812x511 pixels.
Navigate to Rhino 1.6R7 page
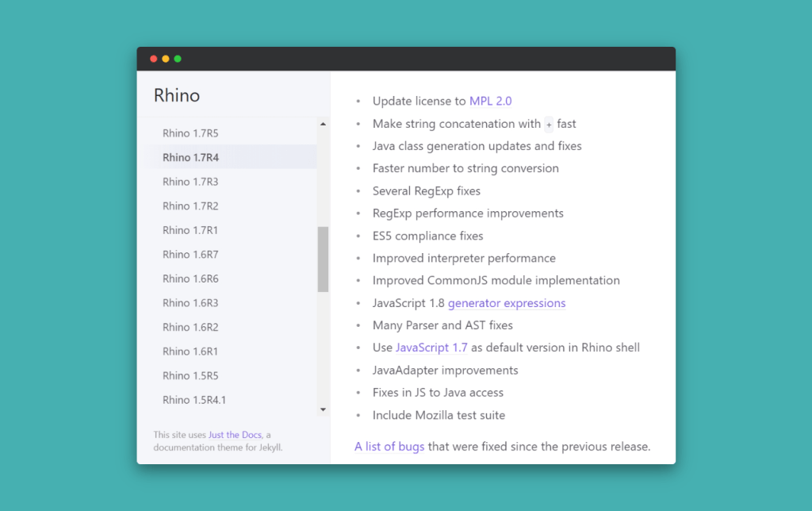click(x=190, y=255)
